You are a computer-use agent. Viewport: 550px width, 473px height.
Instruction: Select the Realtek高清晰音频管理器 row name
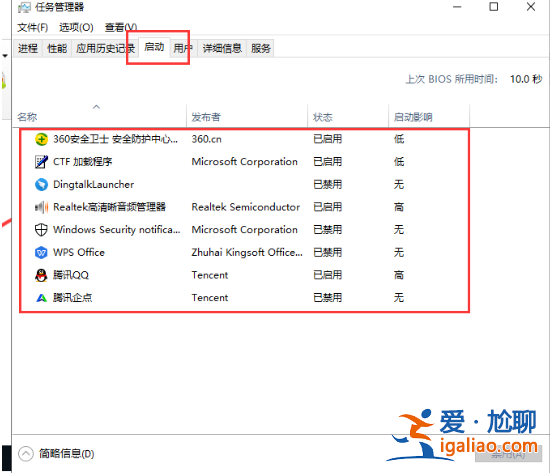(x=109, y=207)
